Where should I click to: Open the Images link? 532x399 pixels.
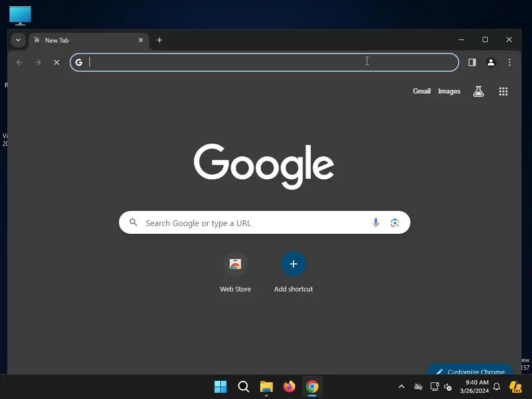449,91
